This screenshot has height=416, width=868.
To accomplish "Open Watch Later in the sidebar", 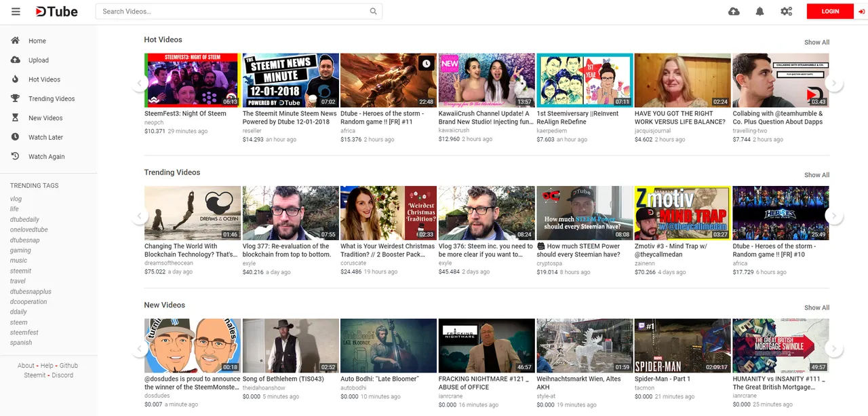I will 45,137.
